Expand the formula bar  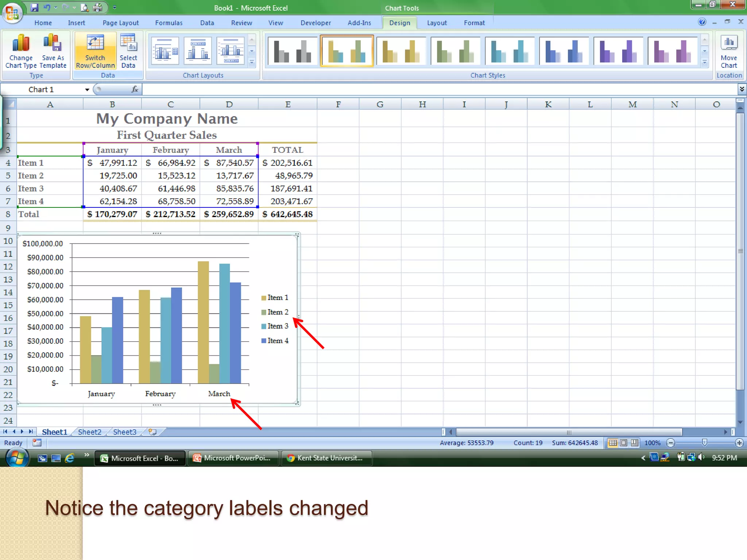(x=742, y=89)
